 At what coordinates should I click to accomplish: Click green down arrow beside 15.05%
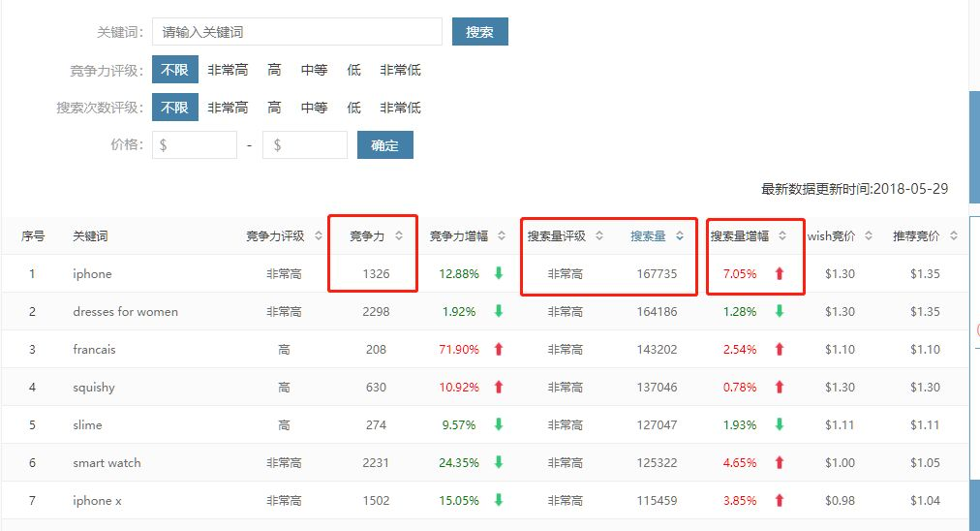[499, 500]
